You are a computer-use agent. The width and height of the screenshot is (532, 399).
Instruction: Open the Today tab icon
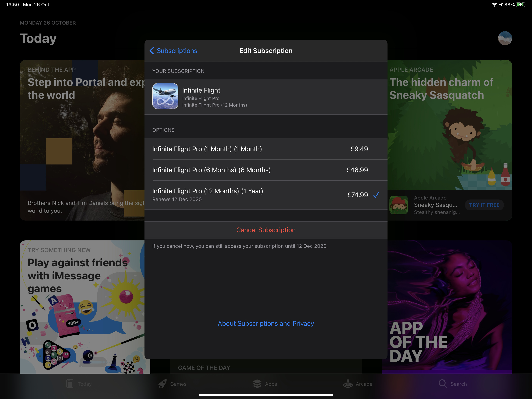[x=70, y=384]
